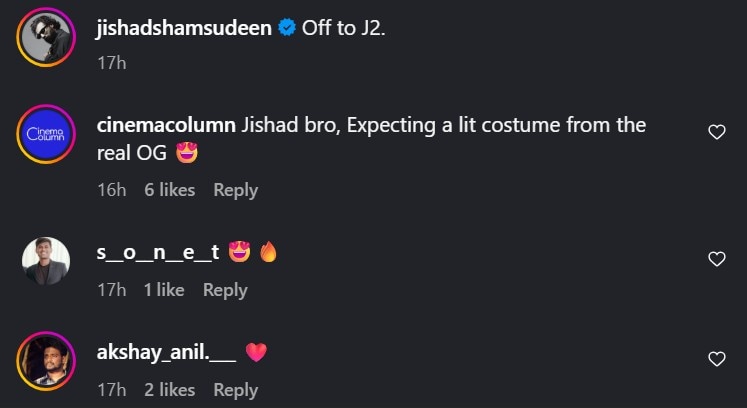The width and height of the screenshot is (747, 408).
Task: Open jishadshamsudeen's profile picture
Action: [x=45, y=38]
